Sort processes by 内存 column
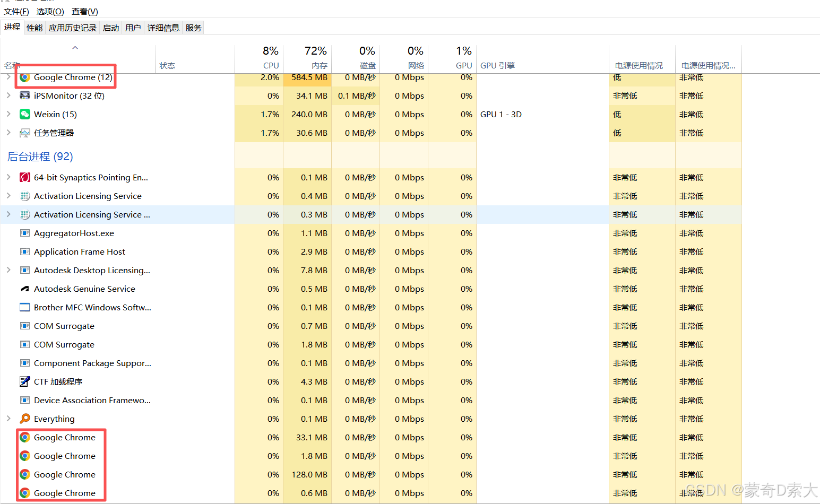Image resolution: width=820 pixels, height=504 pixels. click(x=307, y=58)
